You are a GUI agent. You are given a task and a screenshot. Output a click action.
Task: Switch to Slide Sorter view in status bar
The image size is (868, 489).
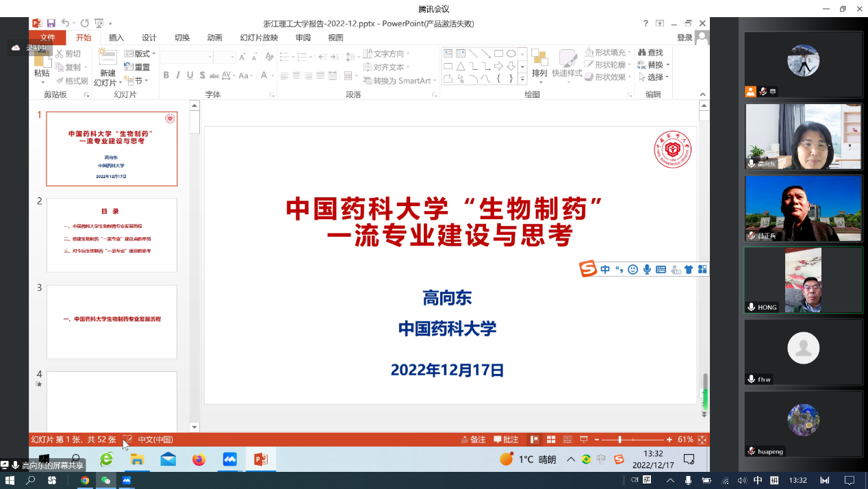(x=551, y=440)
